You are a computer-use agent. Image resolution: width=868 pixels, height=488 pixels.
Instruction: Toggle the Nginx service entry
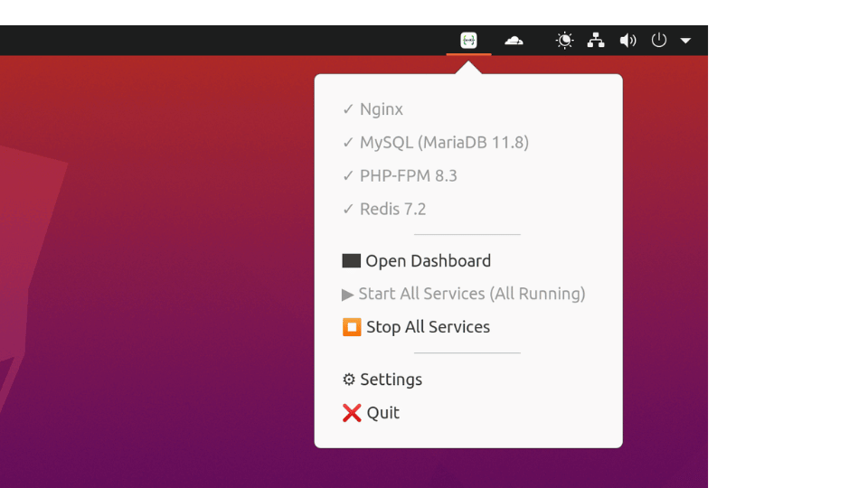468,109
